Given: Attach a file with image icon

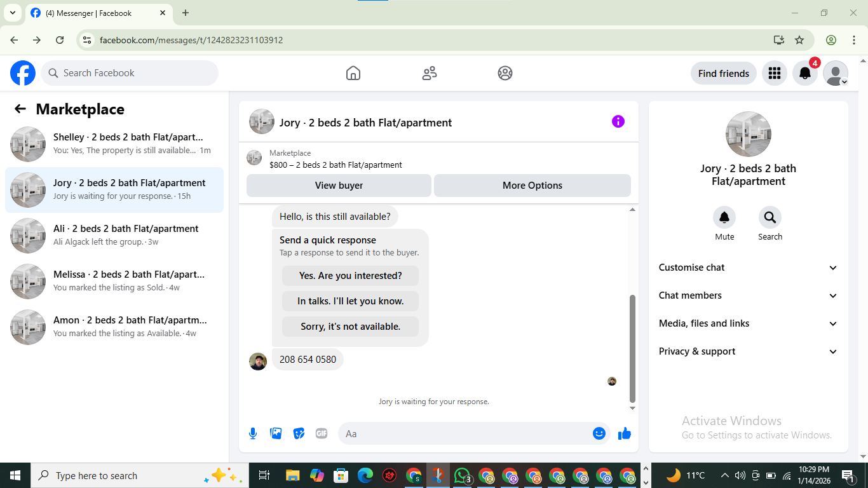Looking at the screenshot, I should tap(276, 433).
